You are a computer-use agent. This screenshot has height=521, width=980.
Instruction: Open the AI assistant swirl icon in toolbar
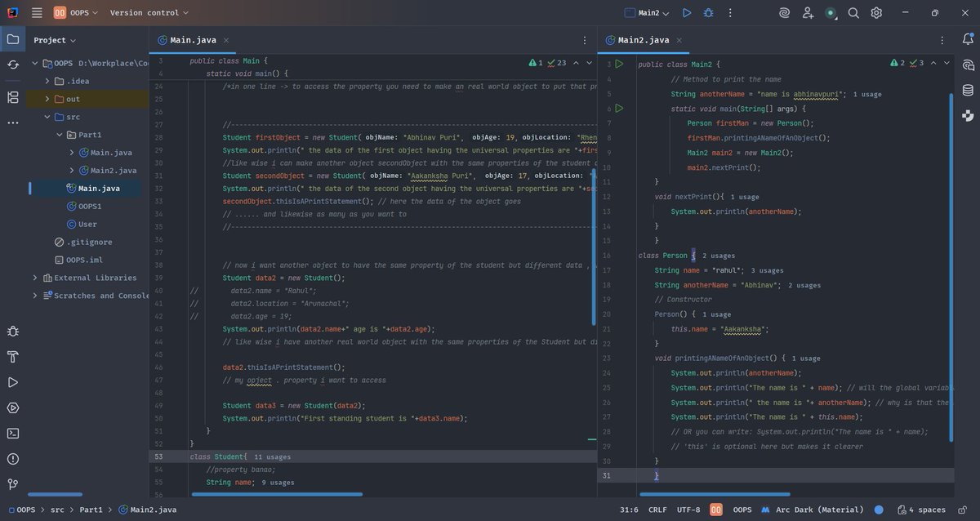pyautogui.click(x=784, y=13)
